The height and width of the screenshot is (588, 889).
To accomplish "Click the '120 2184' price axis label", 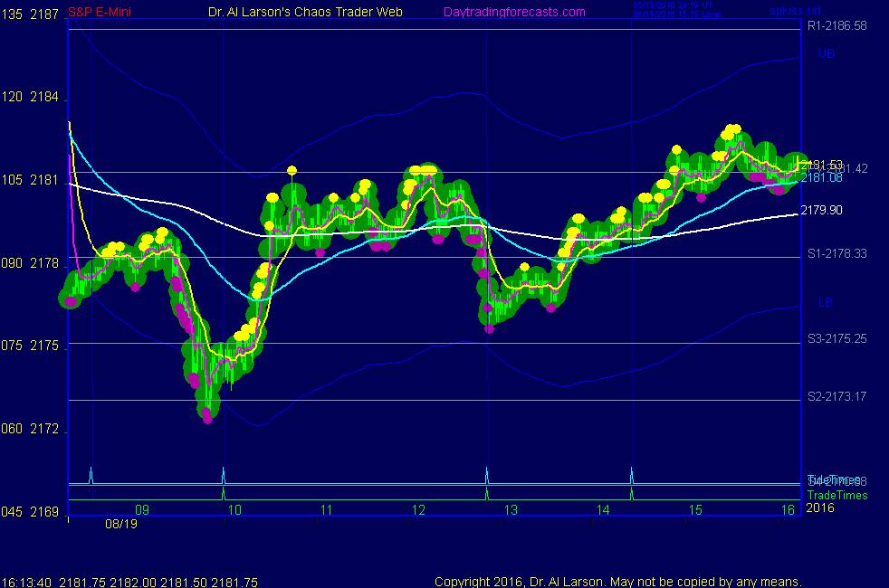I will tap(30, 97).
